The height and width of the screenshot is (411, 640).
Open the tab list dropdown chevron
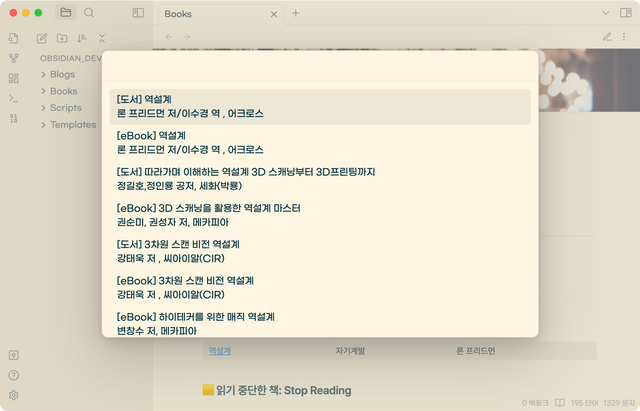(606, 13)
